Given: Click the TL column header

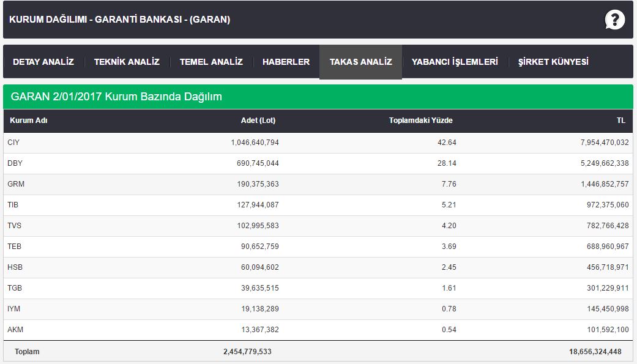Looking at the screenshot, I should click(620, 121).
